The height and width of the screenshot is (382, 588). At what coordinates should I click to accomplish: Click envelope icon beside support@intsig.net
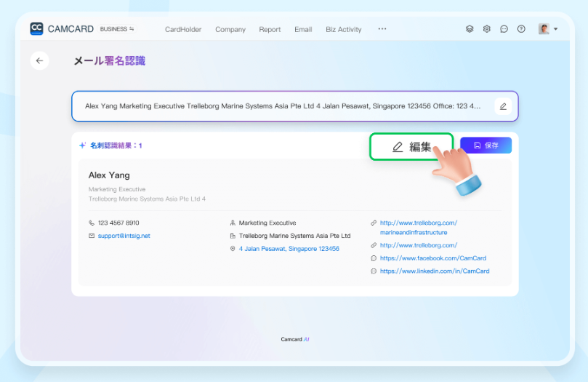click(x=92, y=236)
